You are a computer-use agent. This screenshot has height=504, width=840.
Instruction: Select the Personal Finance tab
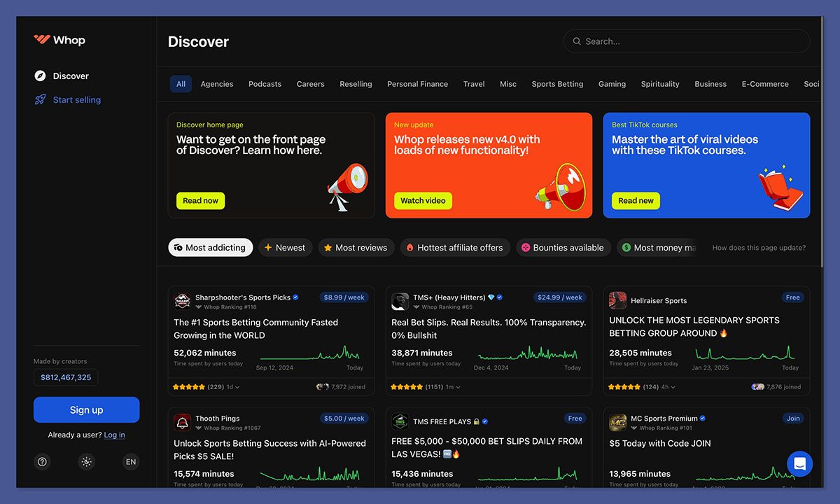[x=417, y=83]
